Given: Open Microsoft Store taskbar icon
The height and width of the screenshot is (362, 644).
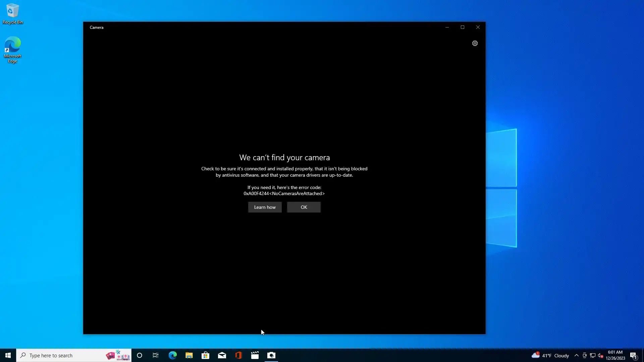Looking at the screenshot, I should coord(205,355).
